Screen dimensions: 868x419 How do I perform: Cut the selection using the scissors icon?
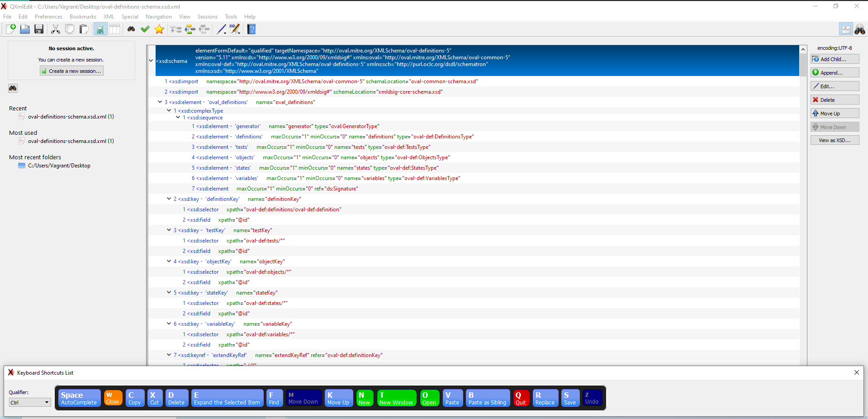pyautogui.click(x=56, y=29)
